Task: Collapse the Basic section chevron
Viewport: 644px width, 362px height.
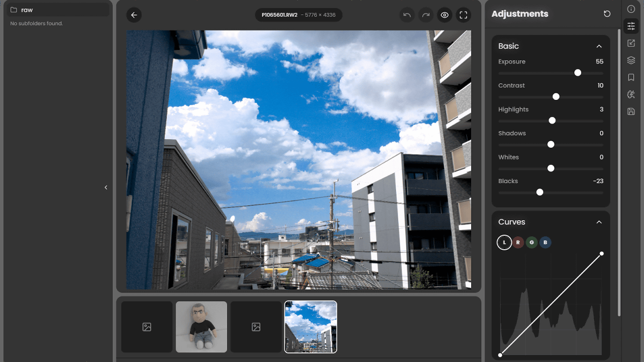Action: click(599, 46)
